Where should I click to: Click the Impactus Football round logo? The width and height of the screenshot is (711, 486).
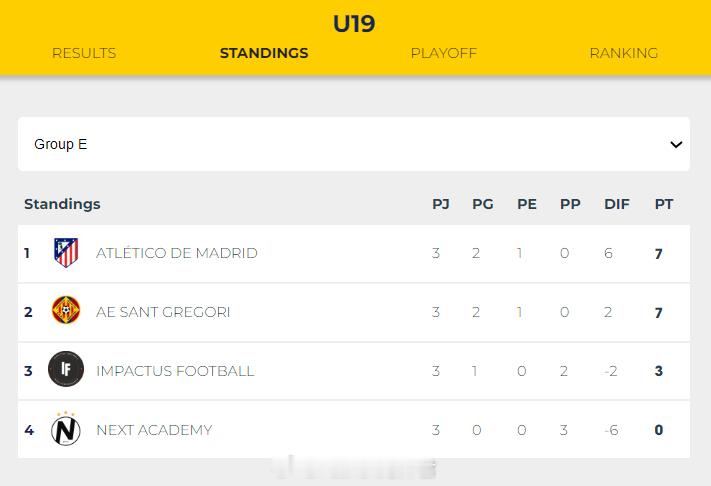point(66,371)
